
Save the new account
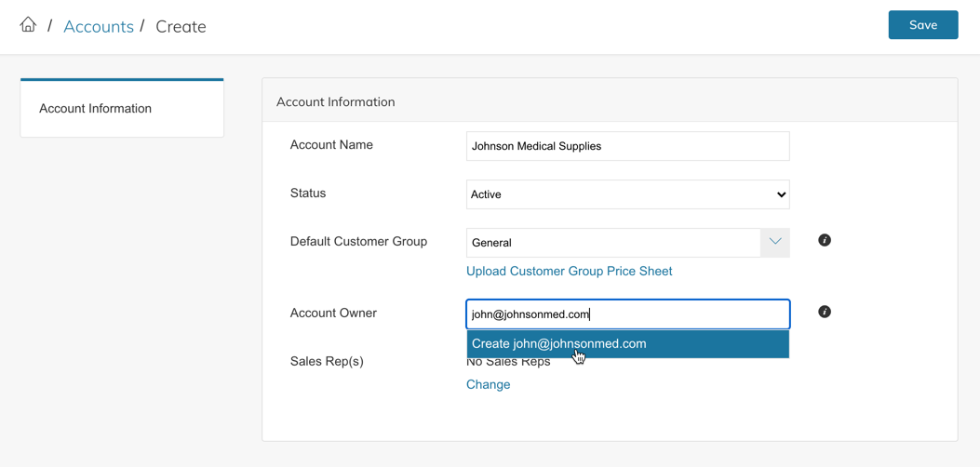click(922, 25)
